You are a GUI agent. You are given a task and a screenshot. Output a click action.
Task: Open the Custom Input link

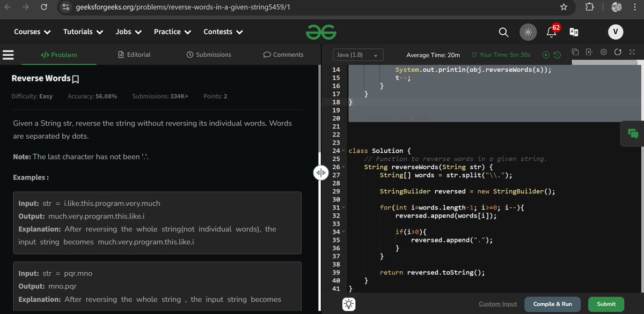(x=497, y=304)
